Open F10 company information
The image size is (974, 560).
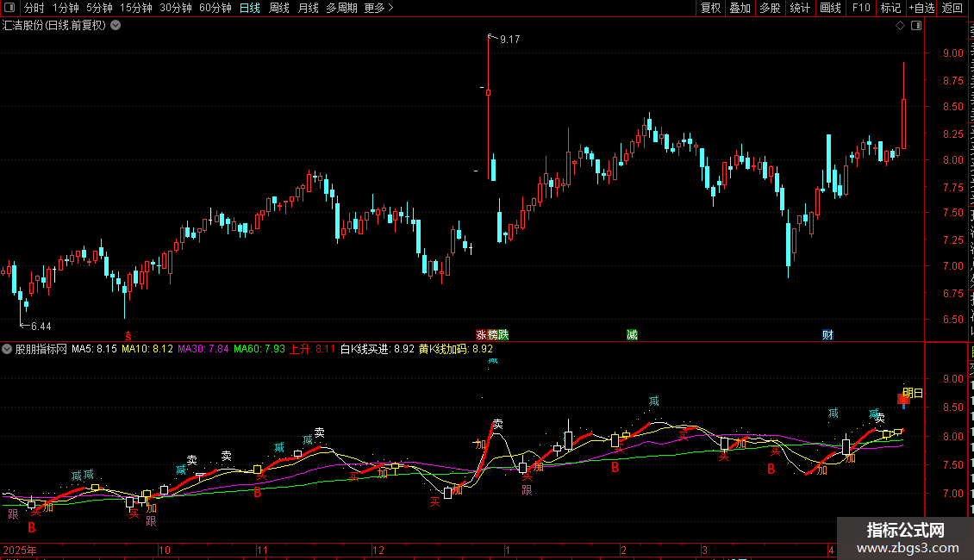coord(861,8)
